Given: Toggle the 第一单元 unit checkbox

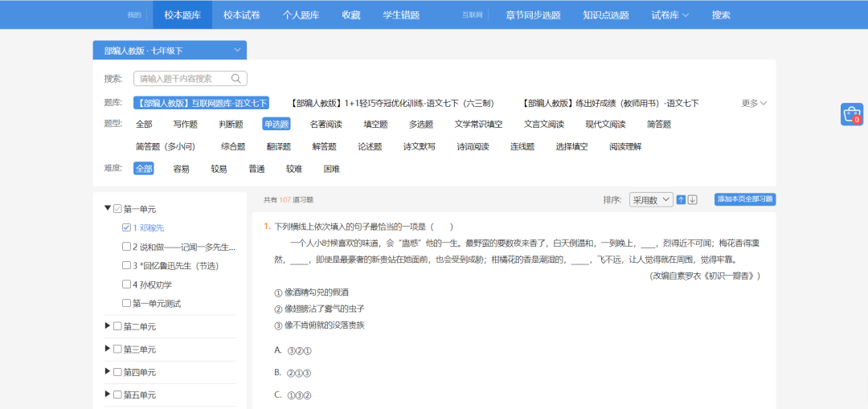Looking at the screenshot, I should (117, 209).
